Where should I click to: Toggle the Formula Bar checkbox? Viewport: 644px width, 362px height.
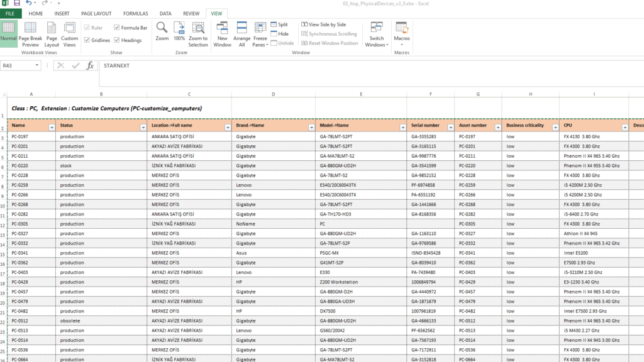(117, 28)
